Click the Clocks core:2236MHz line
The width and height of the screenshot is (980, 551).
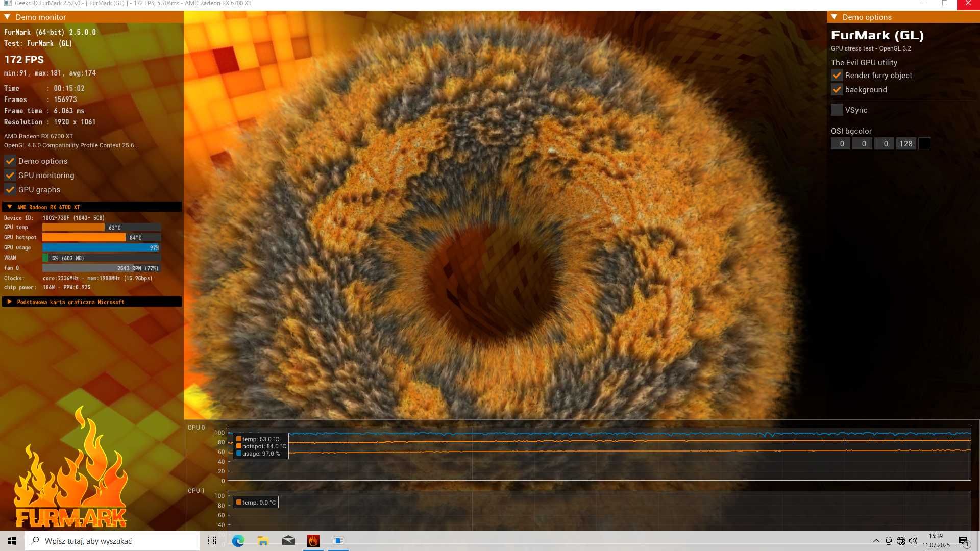pos(78,278)
